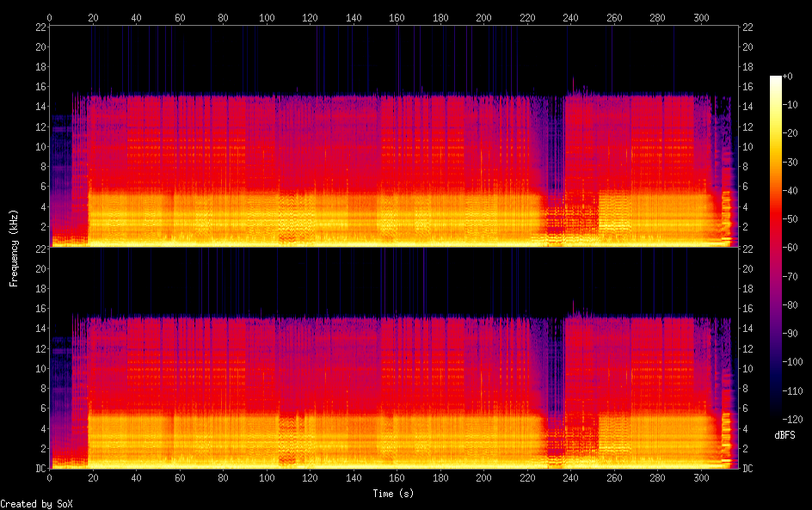
Task: Click the DC label at lower channel's left axis
Action: pos(40,469)
